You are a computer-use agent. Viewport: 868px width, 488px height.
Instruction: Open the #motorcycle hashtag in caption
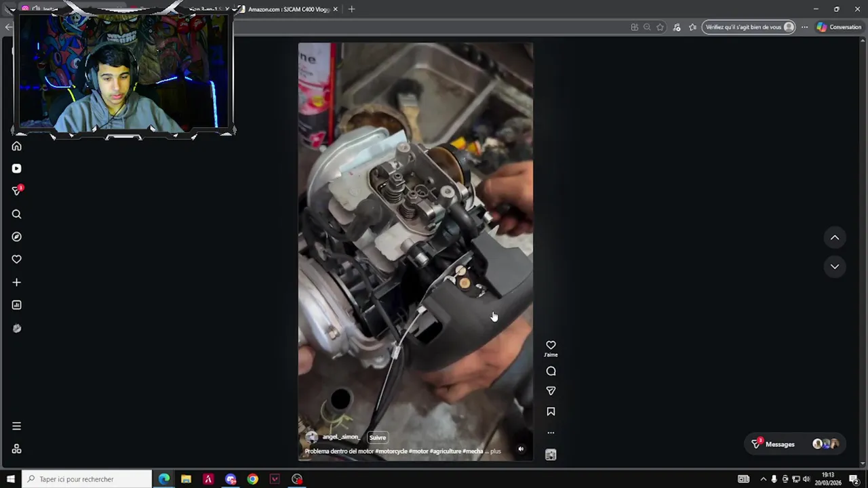coord(391,451)
